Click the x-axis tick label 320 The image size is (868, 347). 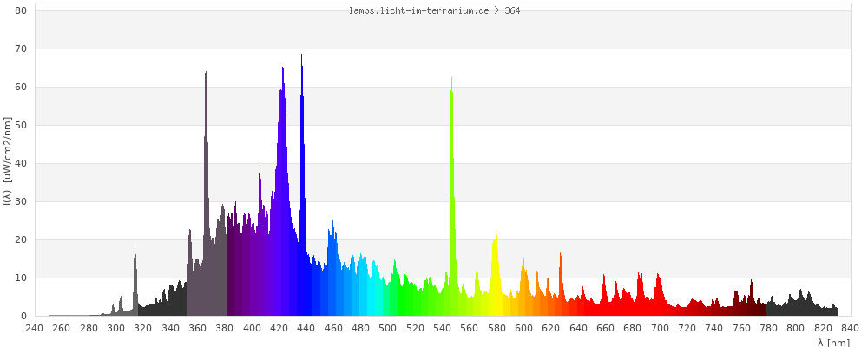143,328
